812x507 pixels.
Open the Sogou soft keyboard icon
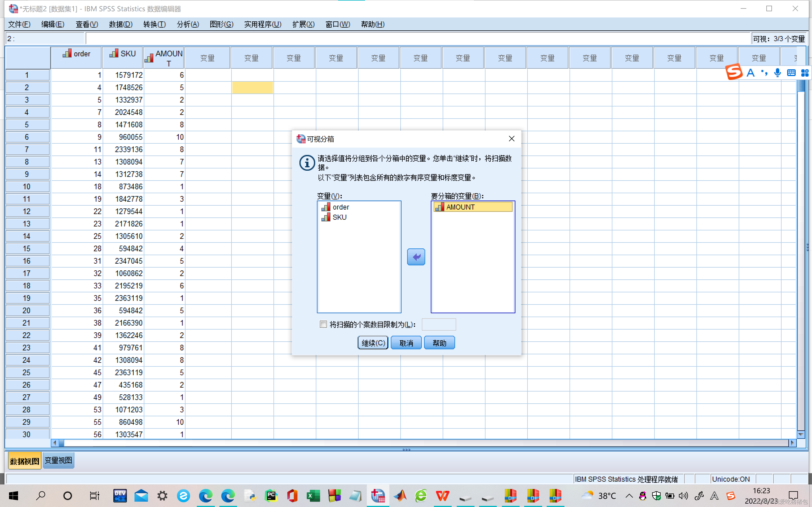(x=791, y=72)
